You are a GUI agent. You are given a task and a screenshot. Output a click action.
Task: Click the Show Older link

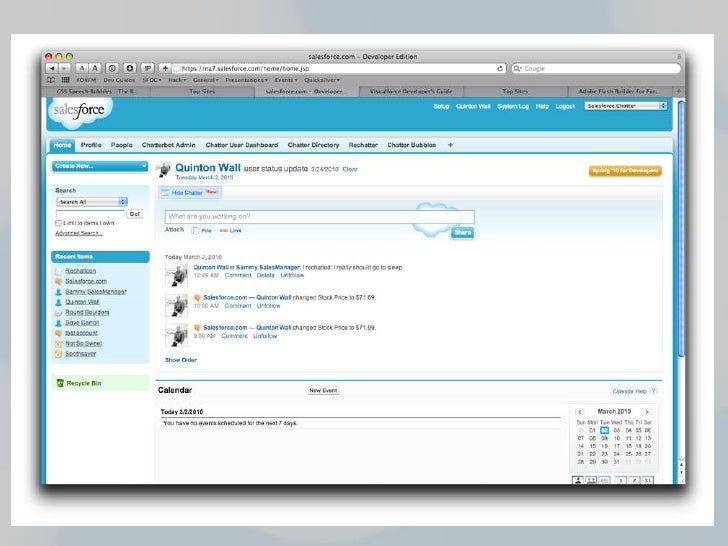(x=181, y=360)
